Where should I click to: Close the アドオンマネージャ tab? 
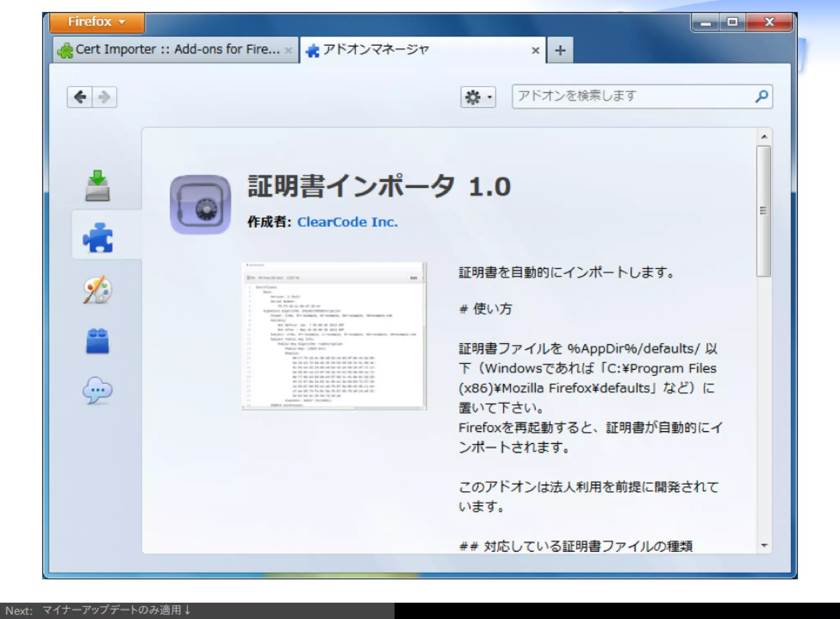535,50
